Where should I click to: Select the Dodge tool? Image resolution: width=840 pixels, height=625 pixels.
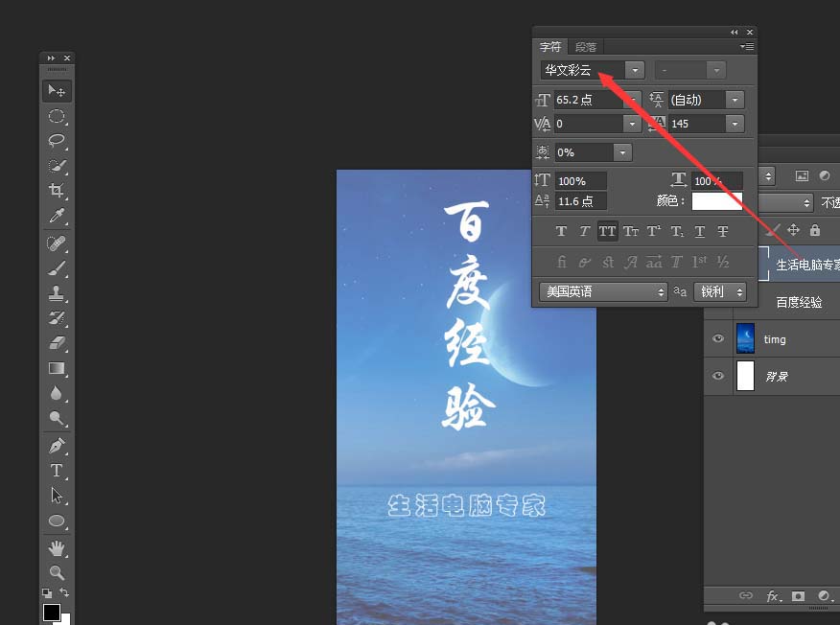tap(57, 418)
